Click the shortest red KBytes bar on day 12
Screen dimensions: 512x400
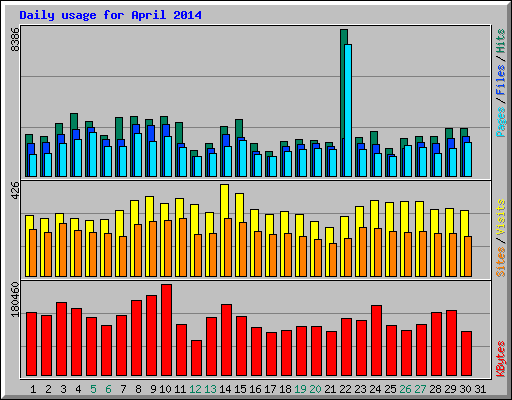(197, 358)
